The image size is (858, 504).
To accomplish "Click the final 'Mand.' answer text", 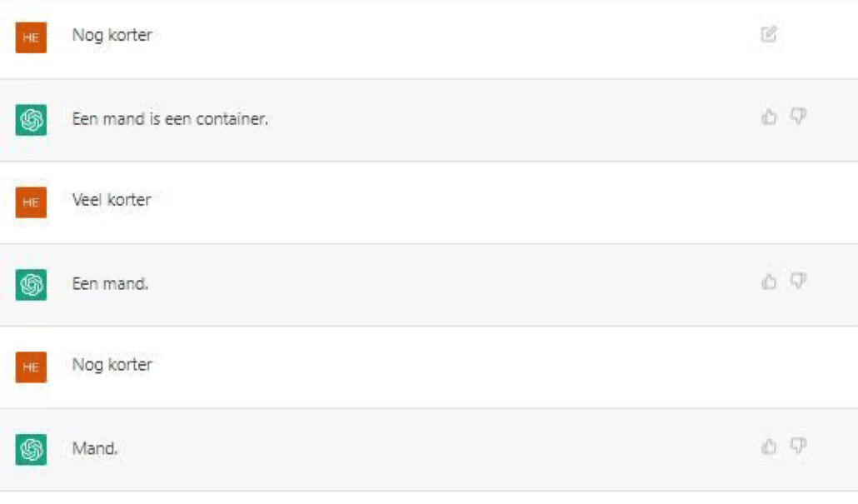I will pyautogui.click(x=95, y=449).
